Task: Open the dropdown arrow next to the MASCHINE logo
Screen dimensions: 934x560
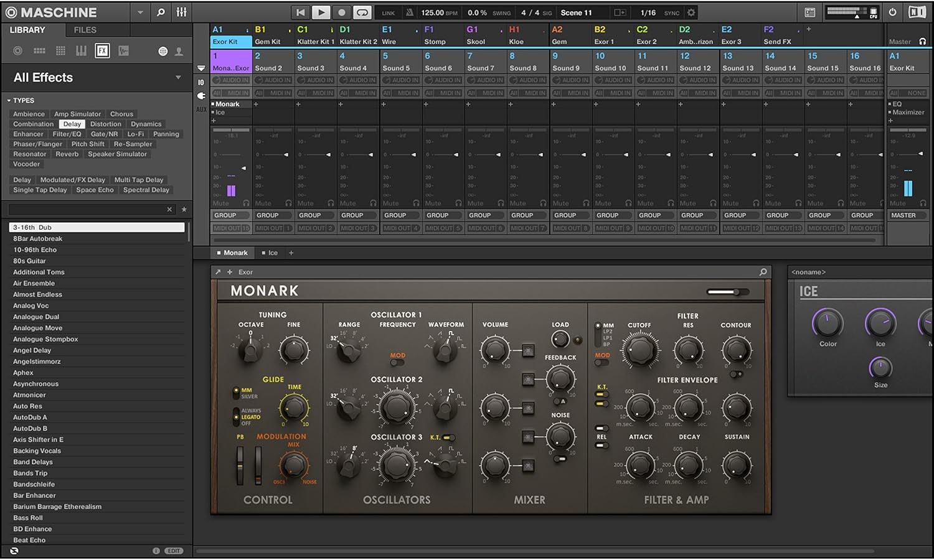Action: [x=139, y=12]
